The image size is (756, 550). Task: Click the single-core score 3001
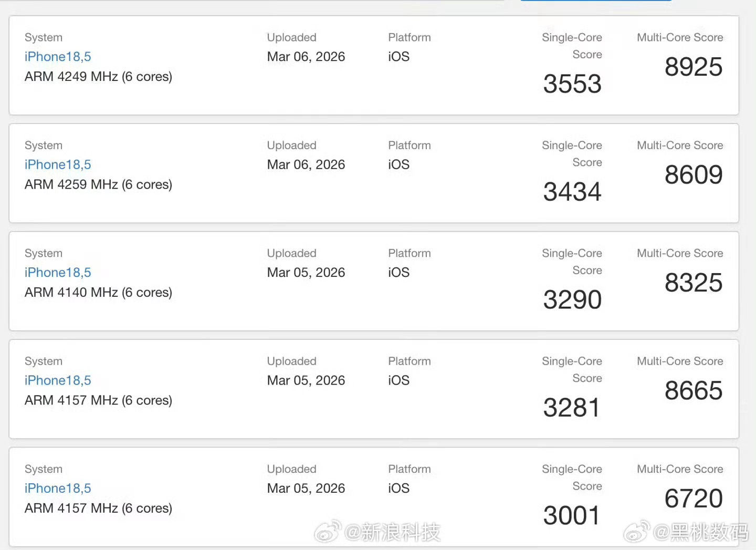pos(572,516)
